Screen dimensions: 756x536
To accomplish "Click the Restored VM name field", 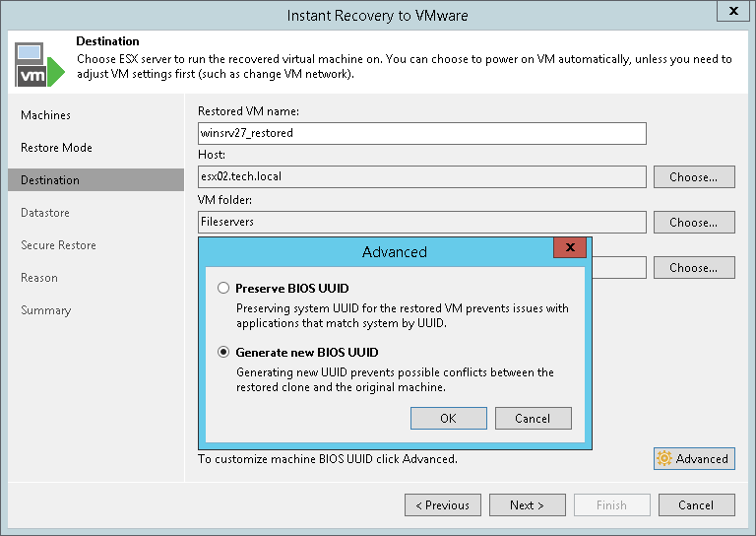I will (421, 133).
